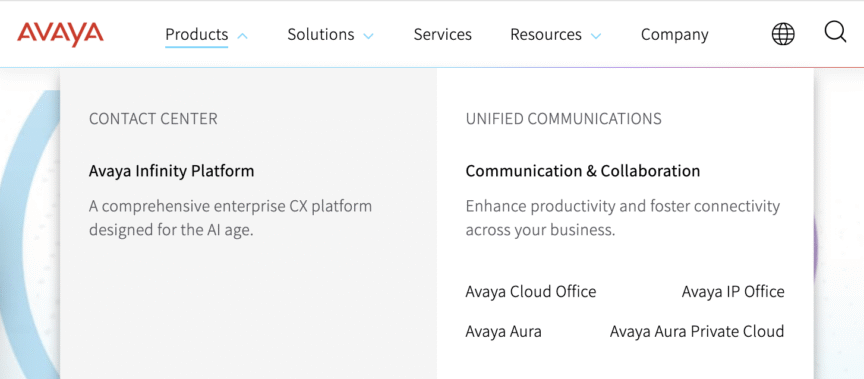Open the search magnifier icon
Image resolution: width=864 pixels, height=379 pixels.
pos(835,32)
